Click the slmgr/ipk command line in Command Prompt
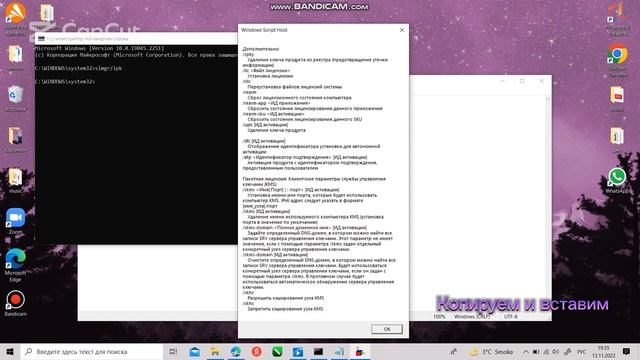Image resolution: width=640 pixels, height=360 pixels. (x=78, y=68)
